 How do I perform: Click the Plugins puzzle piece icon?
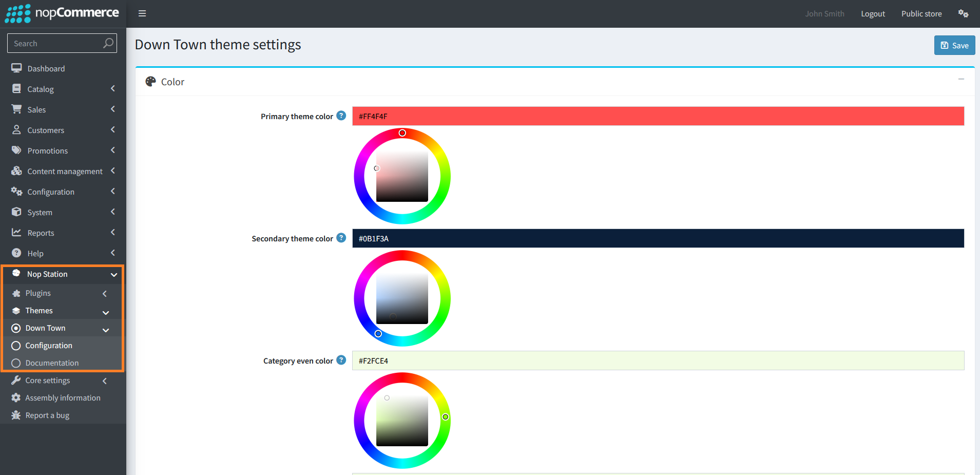16,293
